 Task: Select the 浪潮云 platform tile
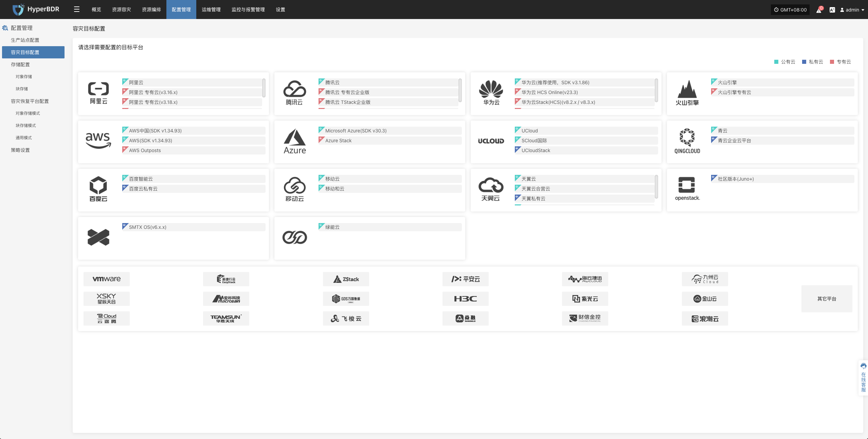pyautogui.click(x=705, y=318)
